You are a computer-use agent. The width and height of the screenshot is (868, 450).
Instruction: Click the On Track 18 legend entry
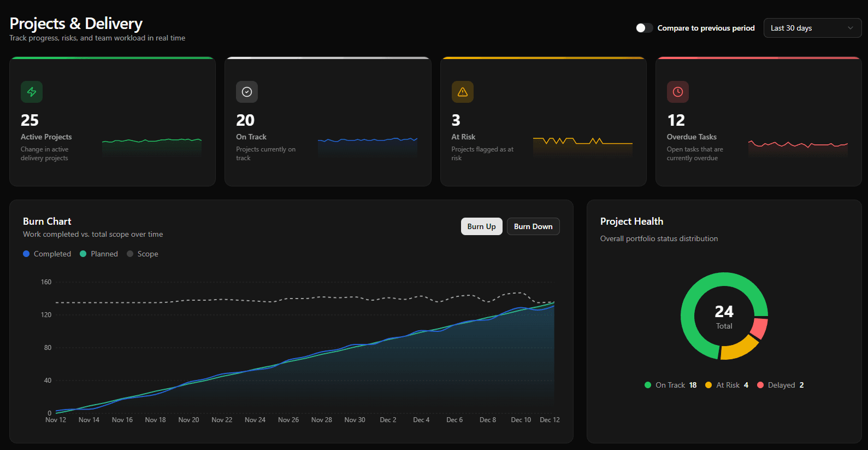pyautogui.click(x=671, y=385)
